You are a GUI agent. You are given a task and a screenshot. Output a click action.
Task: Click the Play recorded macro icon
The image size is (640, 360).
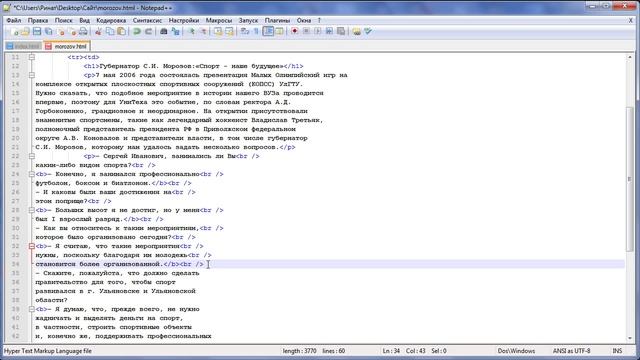click(318, 32)
